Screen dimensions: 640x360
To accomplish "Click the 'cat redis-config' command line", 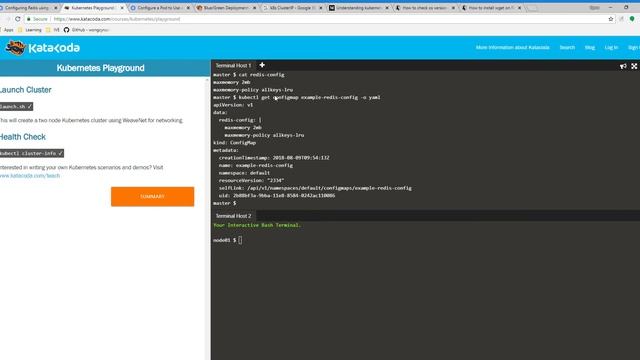I will click(249, 75).
